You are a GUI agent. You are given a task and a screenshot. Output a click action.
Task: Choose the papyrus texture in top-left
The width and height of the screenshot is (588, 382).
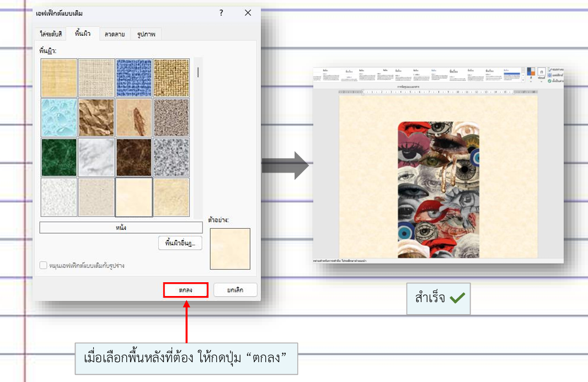pos(59,78)
